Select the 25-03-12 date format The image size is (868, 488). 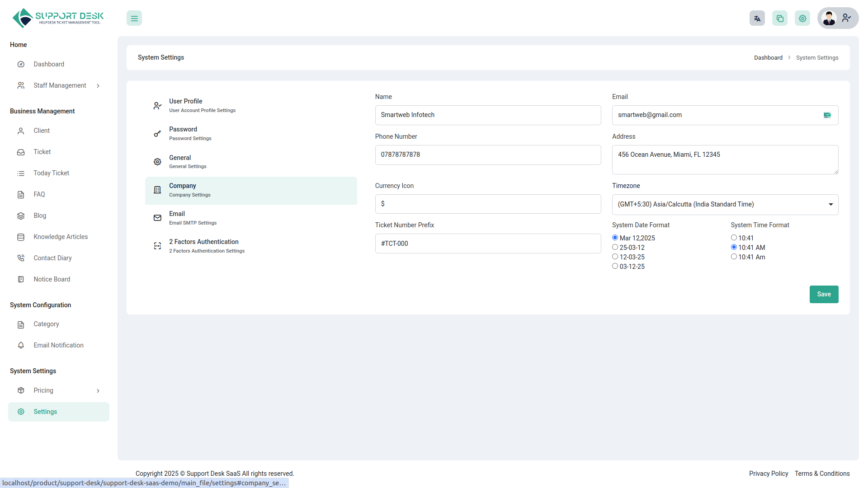615,247
